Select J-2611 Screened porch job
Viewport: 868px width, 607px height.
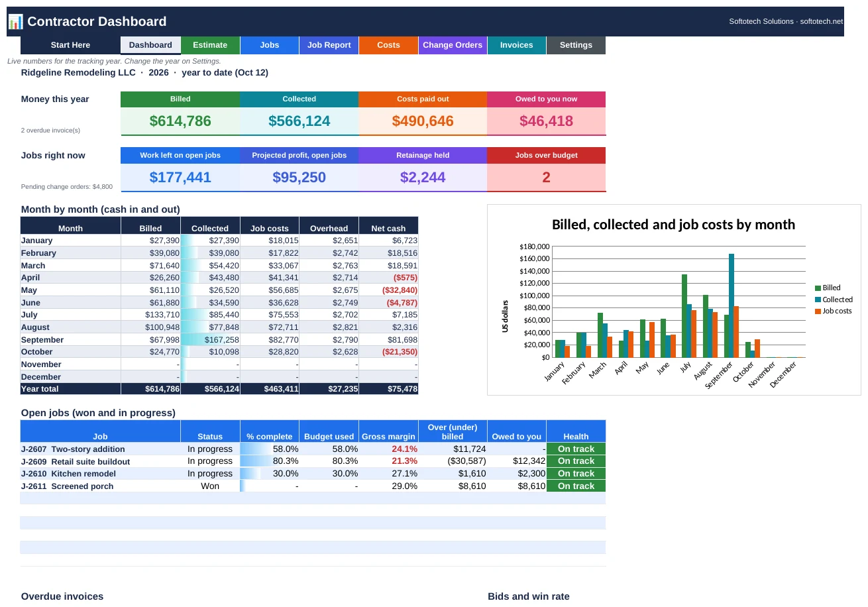point(100,486)
